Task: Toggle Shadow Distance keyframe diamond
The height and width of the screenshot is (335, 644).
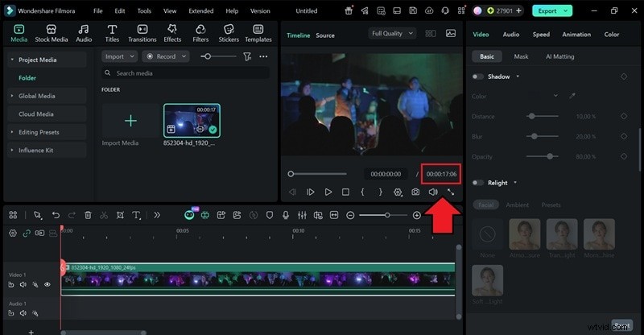Action: (623, 116)
